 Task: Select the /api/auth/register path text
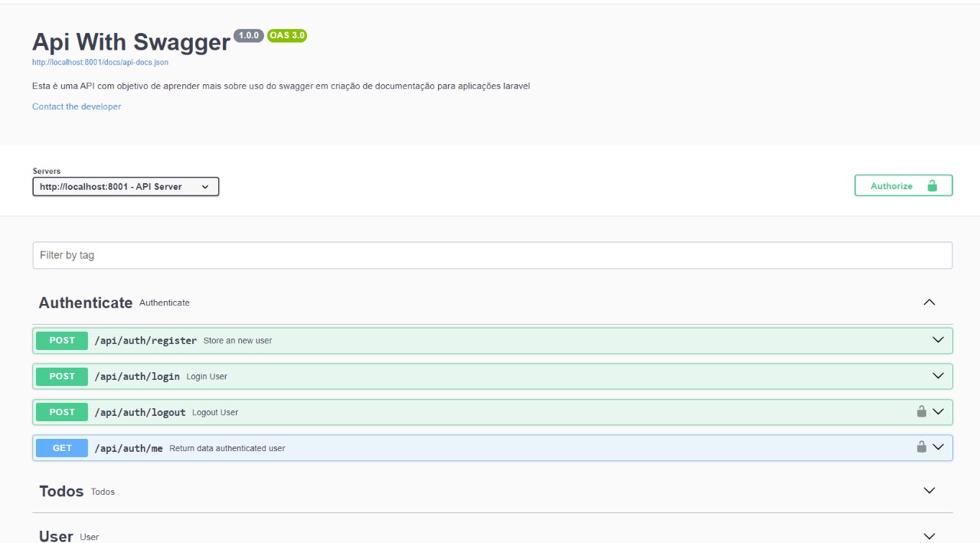coord(145,340)
